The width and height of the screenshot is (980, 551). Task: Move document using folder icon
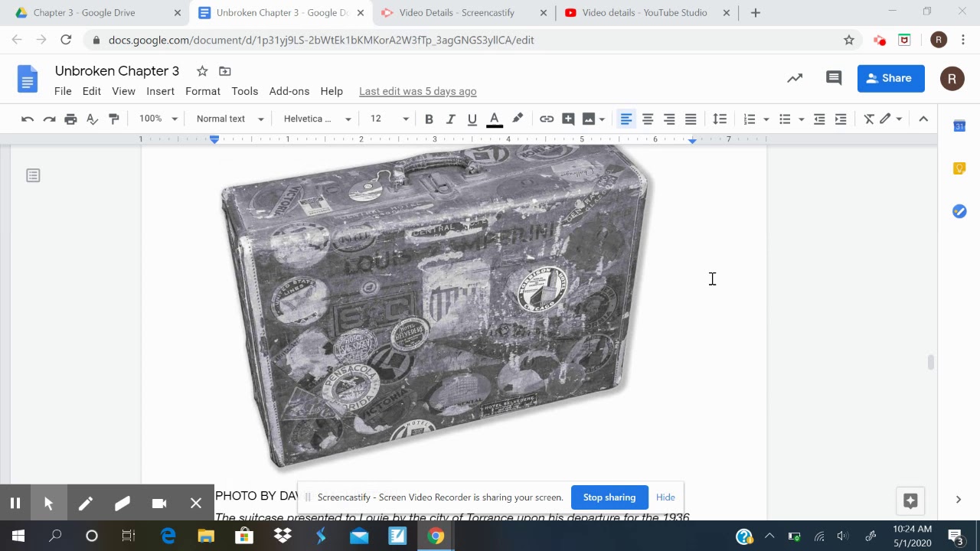(224, 71)
